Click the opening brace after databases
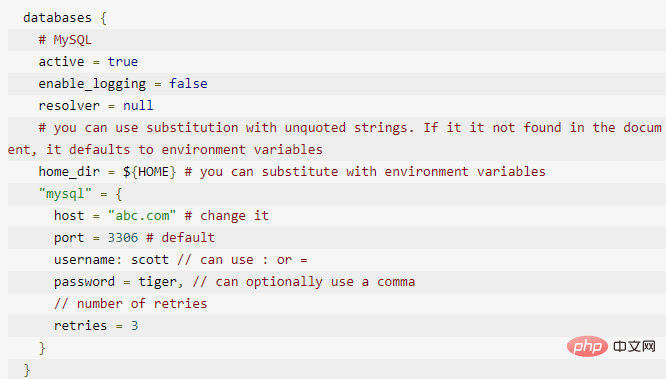666x379 pixels. point(103,18)
